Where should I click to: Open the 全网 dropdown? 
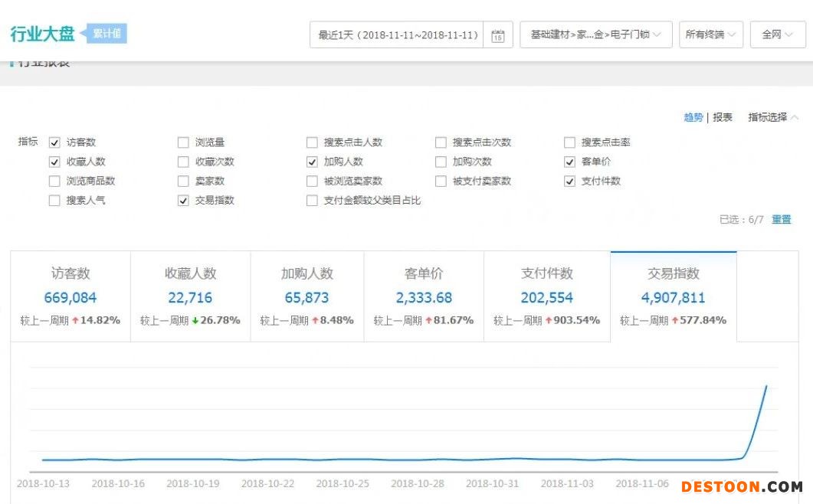[x=777, y=35]
